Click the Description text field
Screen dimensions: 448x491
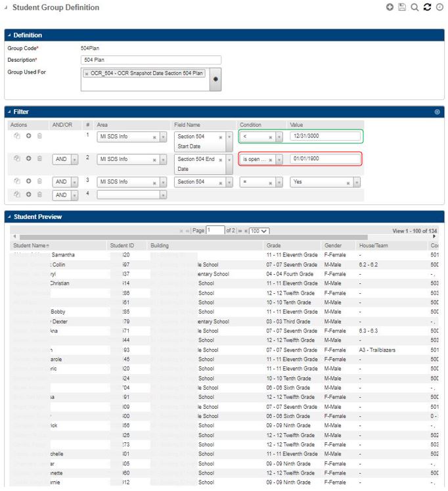(x=150, y=60)
